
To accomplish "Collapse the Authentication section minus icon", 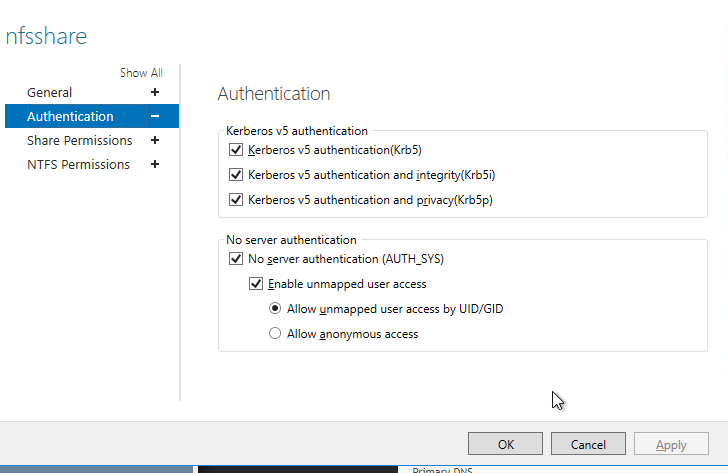I will point(155,116).
